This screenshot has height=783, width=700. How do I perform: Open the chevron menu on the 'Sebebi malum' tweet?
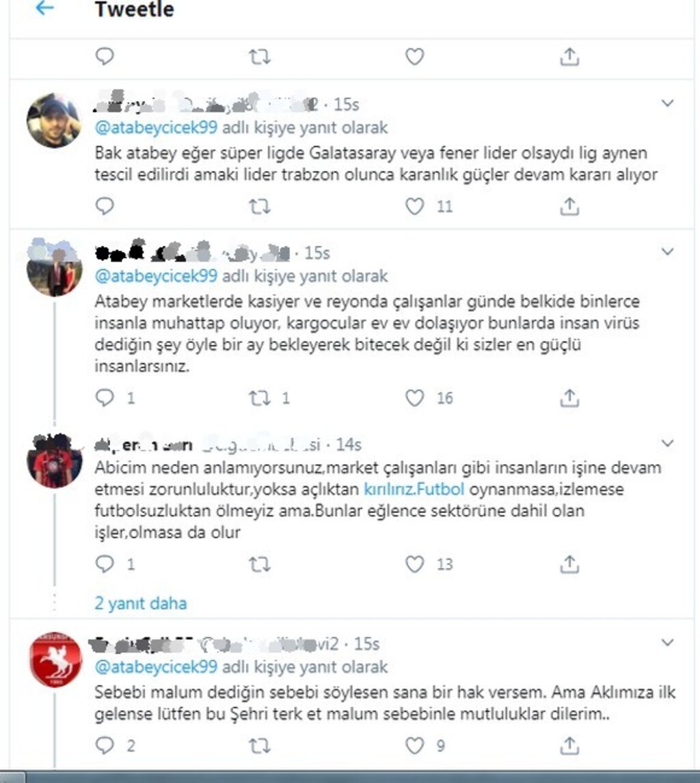pos(667,642)
